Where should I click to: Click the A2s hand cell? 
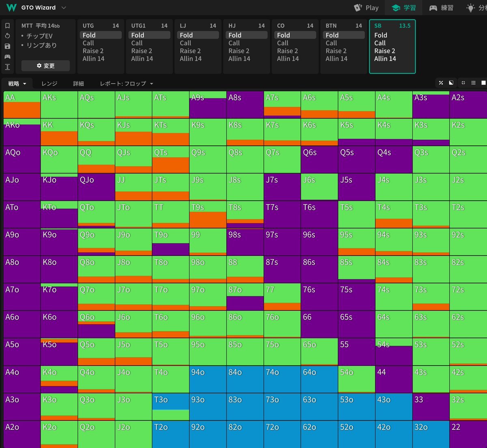pos(468,104)
